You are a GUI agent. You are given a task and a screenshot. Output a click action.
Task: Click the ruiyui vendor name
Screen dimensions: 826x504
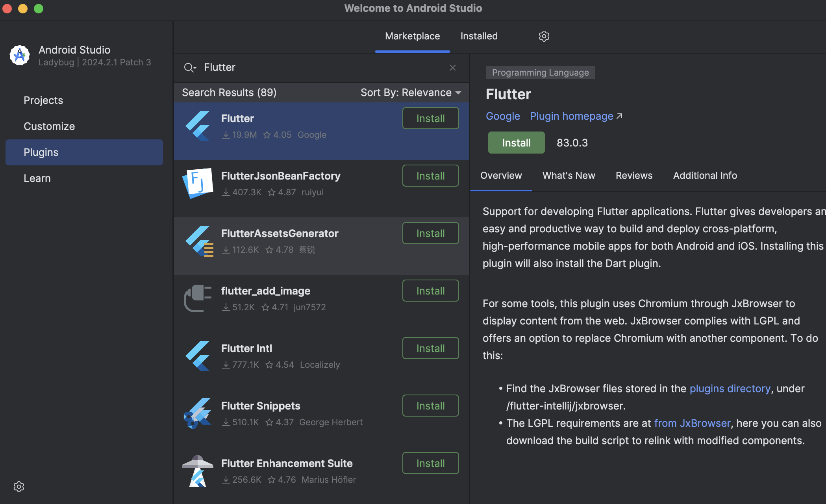click(313, 192)
